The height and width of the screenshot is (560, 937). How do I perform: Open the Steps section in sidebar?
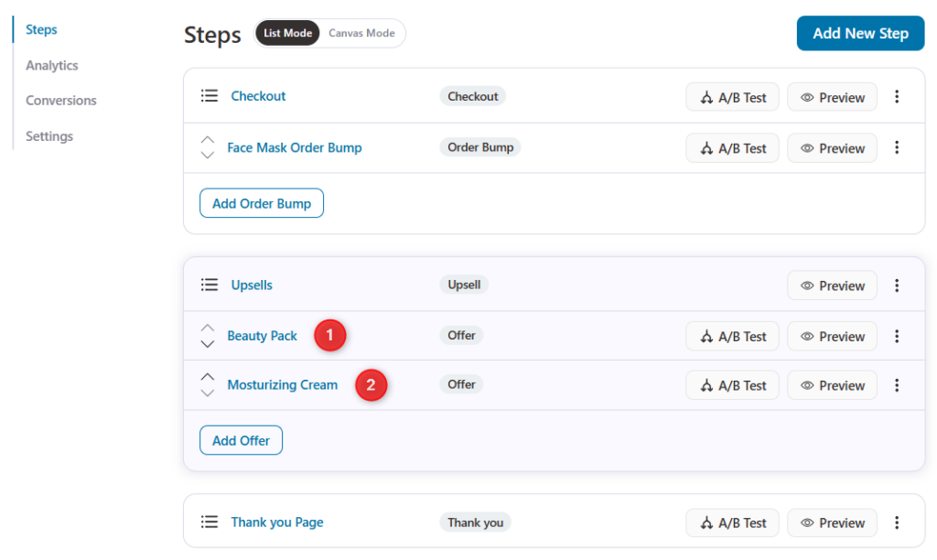coord(41,29)
